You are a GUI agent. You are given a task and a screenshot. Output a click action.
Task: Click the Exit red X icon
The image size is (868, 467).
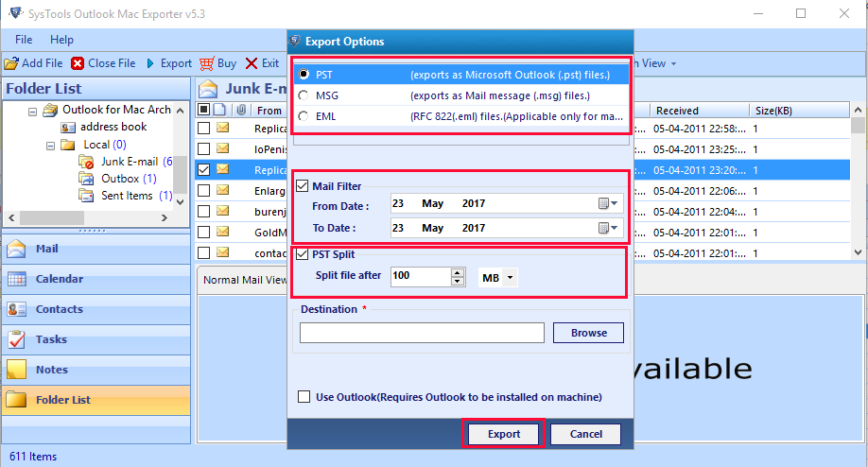click(252, 63)
